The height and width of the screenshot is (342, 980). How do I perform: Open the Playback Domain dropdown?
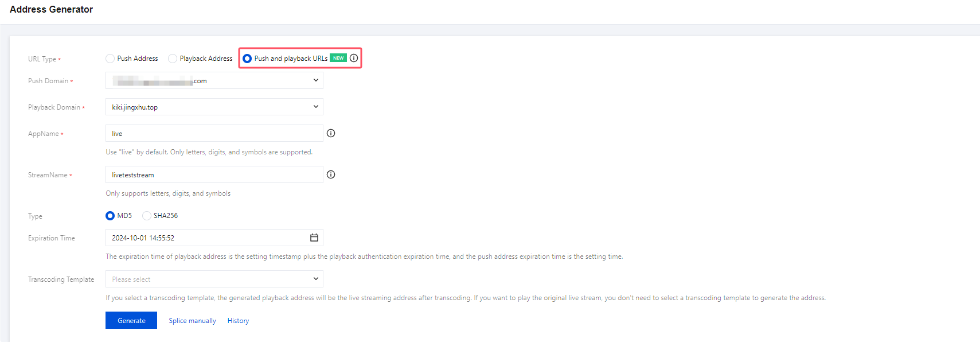[x=315, y=107]
